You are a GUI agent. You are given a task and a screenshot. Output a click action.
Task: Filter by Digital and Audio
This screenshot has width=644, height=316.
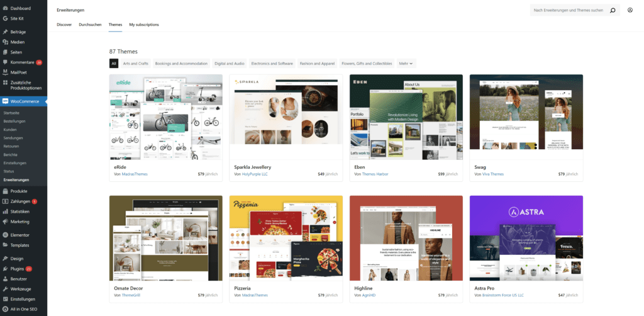click(x=230, y=64)
